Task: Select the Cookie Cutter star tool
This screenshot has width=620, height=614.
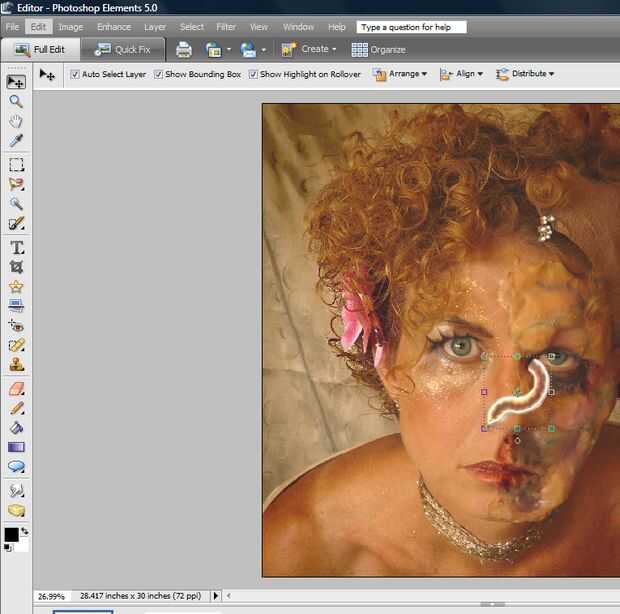Action: [16, 286]
